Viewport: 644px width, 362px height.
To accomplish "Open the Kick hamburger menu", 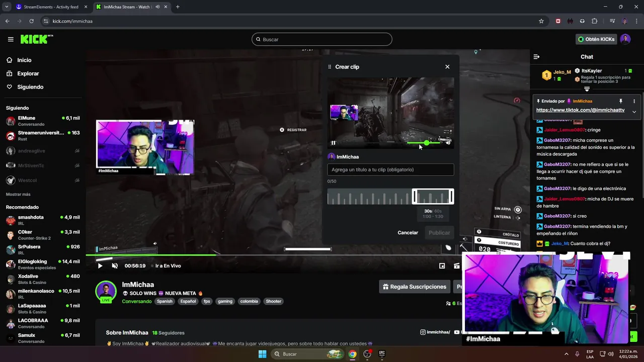I will [11, 39].
